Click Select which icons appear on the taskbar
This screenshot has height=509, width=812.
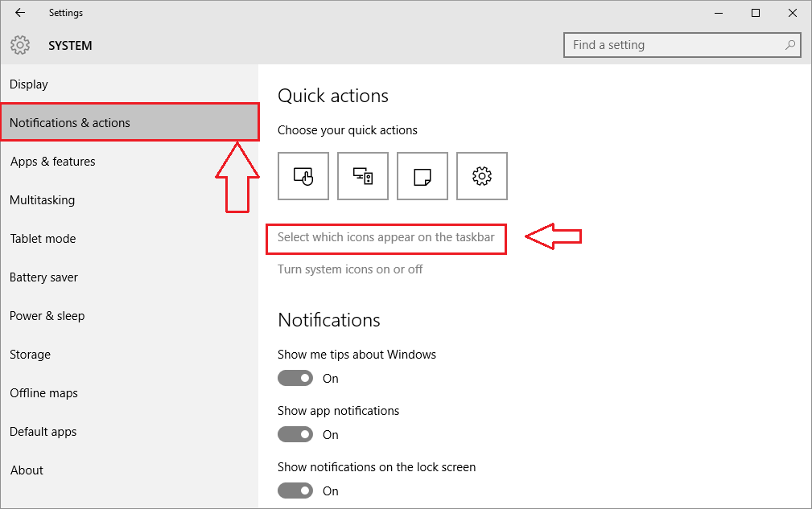click(385, 237)
